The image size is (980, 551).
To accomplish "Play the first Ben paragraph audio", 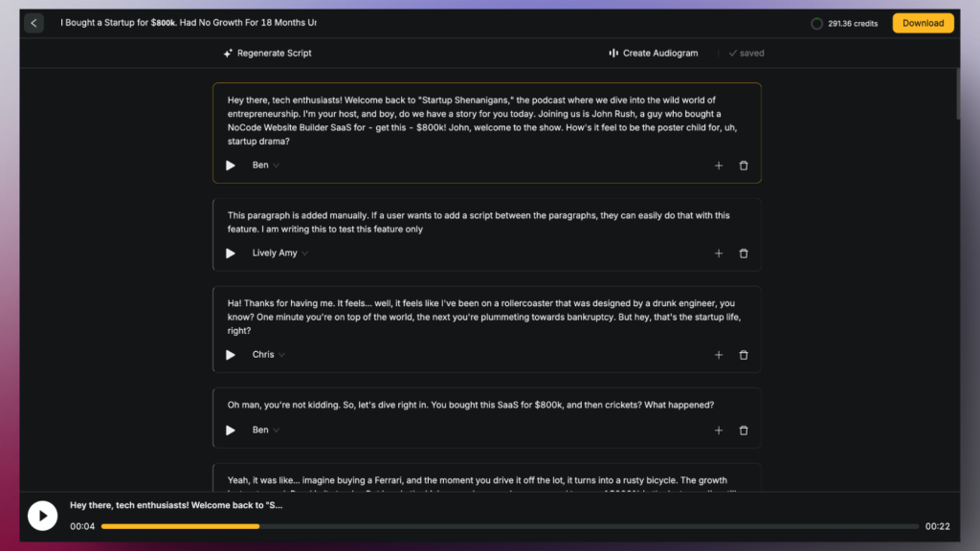I will click(231, 165).
